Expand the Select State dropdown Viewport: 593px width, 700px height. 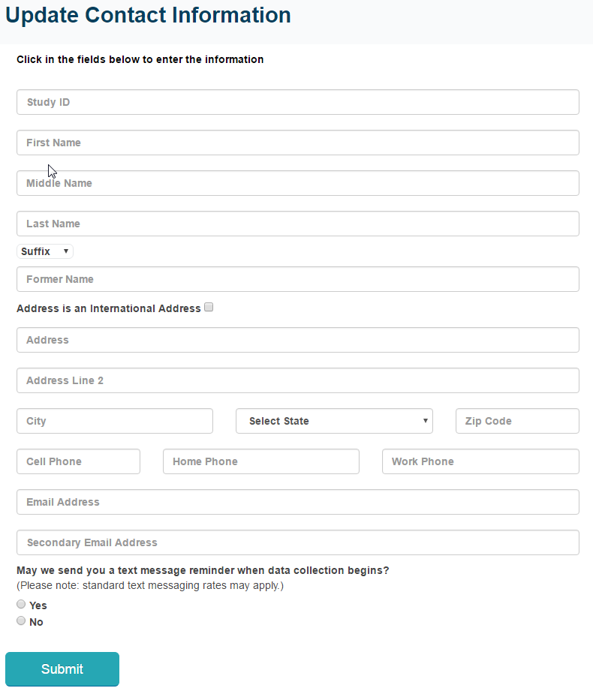tap(334, 421)
